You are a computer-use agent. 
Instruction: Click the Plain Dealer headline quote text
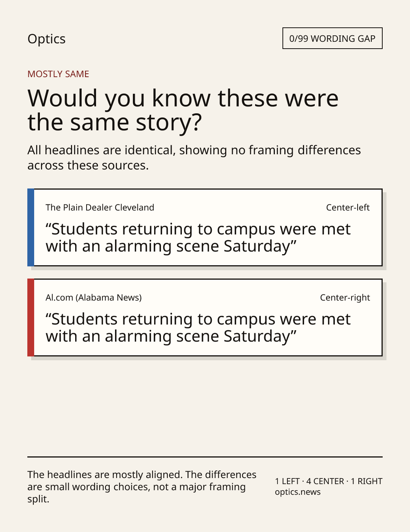pos(198,237)
